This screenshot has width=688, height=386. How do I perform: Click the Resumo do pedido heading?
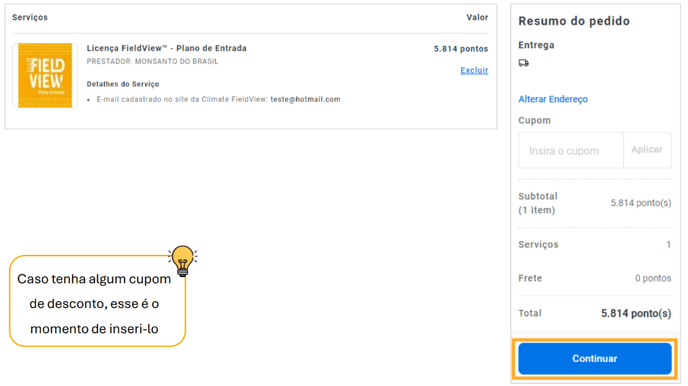(574, 21)
